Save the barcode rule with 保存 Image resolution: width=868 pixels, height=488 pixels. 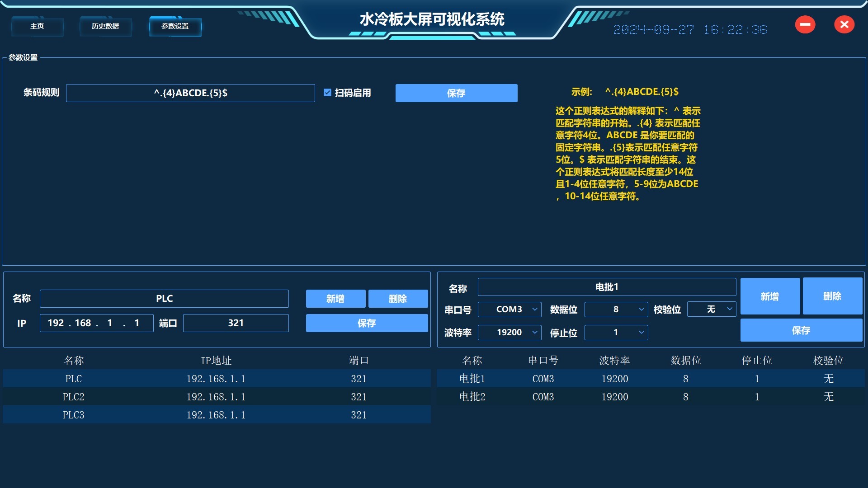pyautogui.click(x=456, y=93)
